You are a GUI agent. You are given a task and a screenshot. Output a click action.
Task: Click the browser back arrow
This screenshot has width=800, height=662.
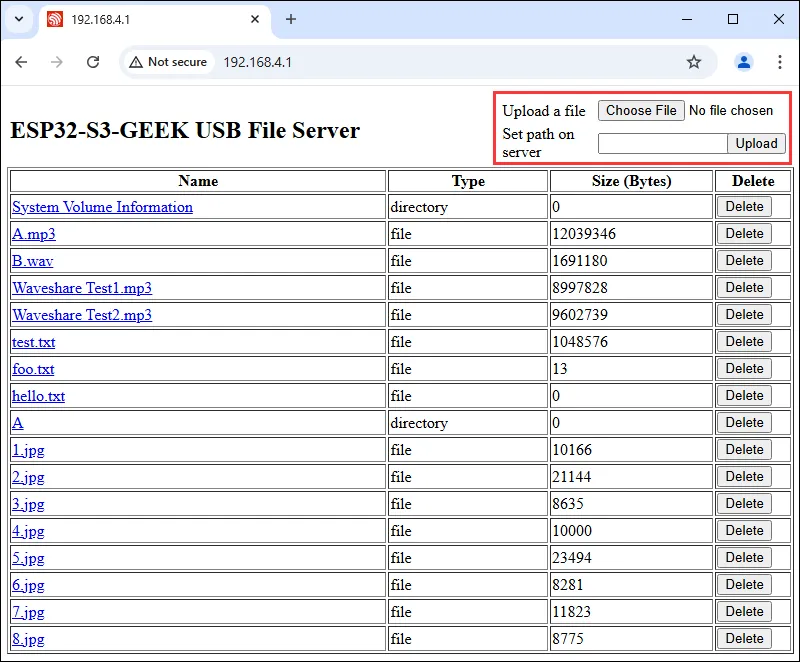21,62
